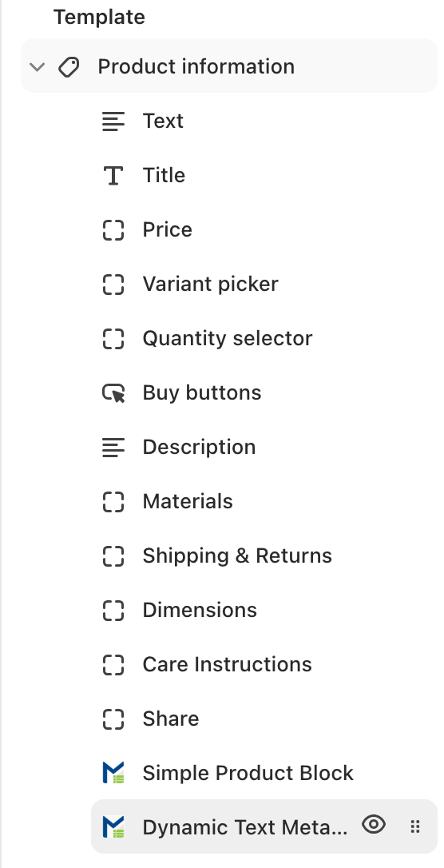Click the Product information tag icon

[69, 67]
